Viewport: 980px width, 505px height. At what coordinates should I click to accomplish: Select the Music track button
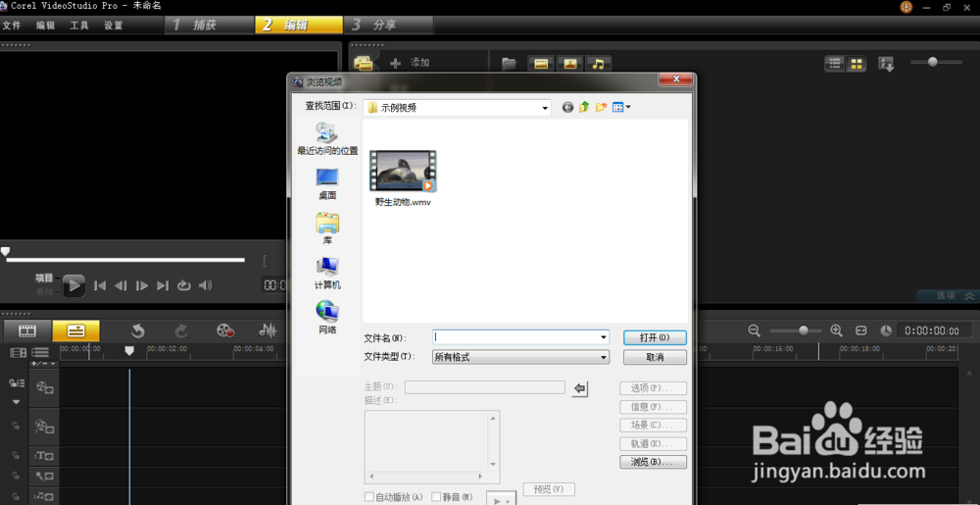coord(44,496)
